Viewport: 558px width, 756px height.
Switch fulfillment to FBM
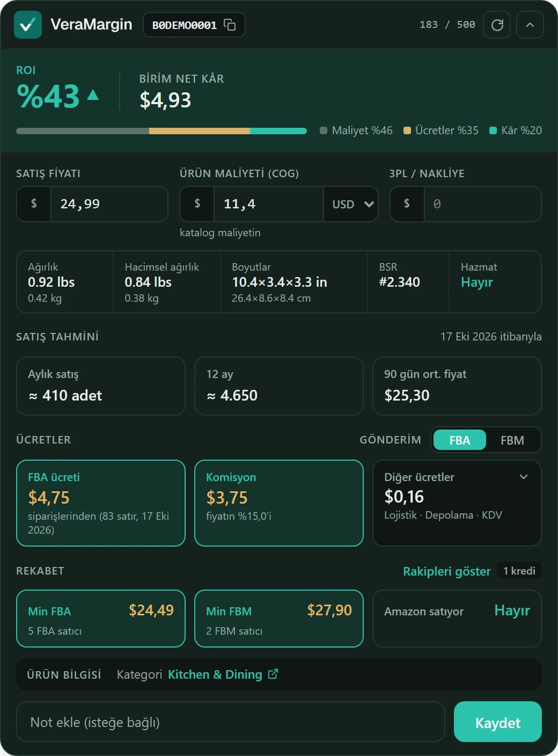pyautogui.click(x=512, y=440)
